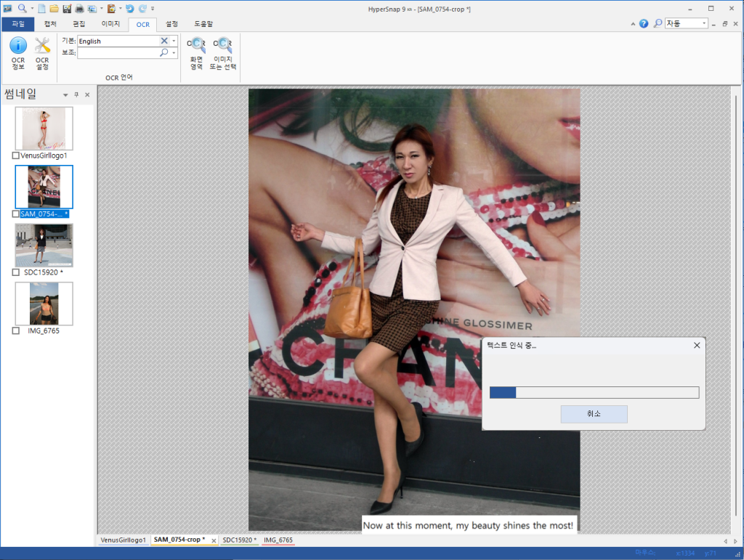Select the VenusGirllogo1 thumbnail image

click(x=44, y=129)
